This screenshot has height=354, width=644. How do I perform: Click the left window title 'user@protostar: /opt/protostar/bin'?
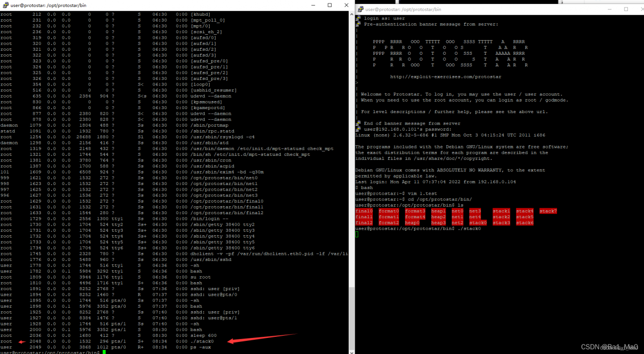coord(48,5)
